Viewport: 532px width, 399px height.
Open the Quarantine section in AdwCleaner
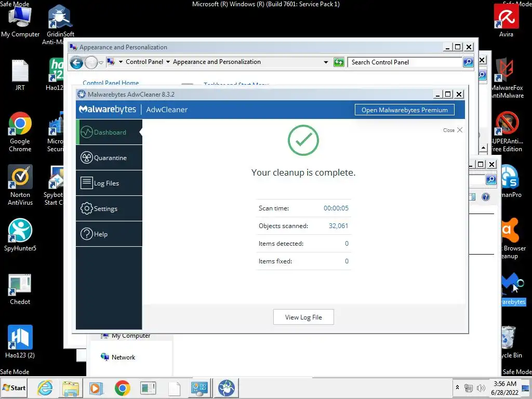109,157
